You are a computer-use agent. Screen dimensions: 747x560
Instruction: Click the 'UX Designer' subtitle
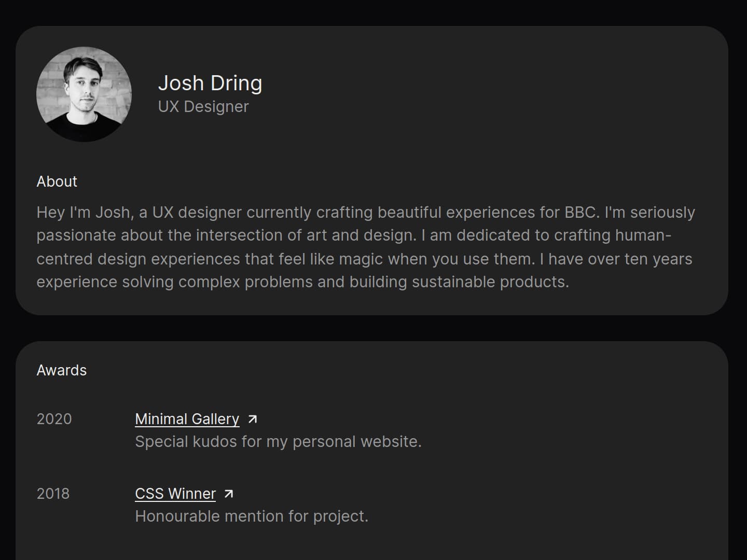[203, 106]
